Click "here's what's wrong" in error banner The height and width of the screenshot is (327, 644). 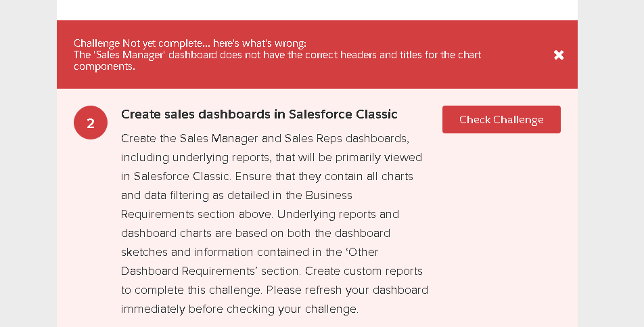[x=260, y=43]
